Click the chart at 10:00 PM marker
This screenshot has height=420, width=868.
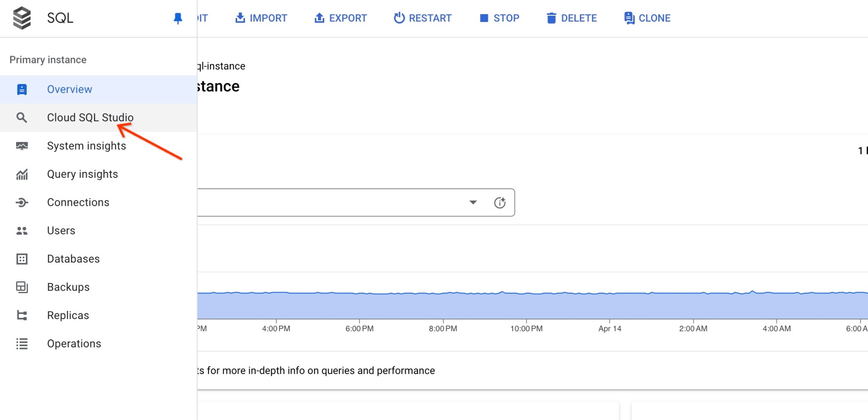[526, 305]
